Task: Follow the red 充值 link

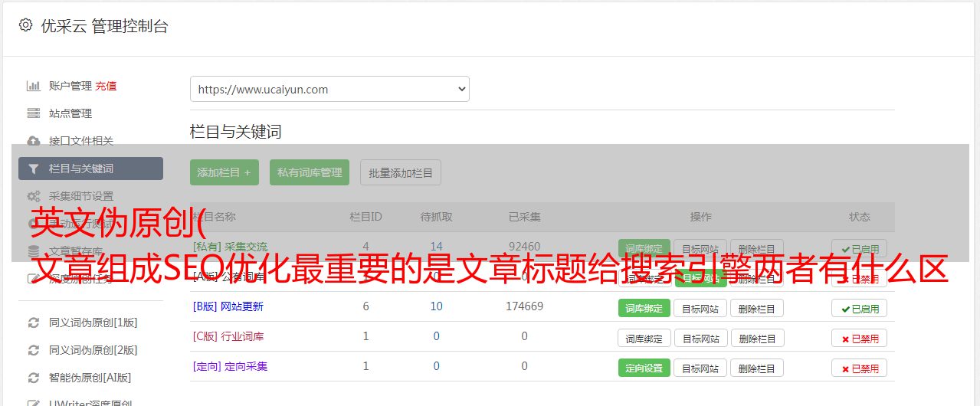Action: [107, 86]
